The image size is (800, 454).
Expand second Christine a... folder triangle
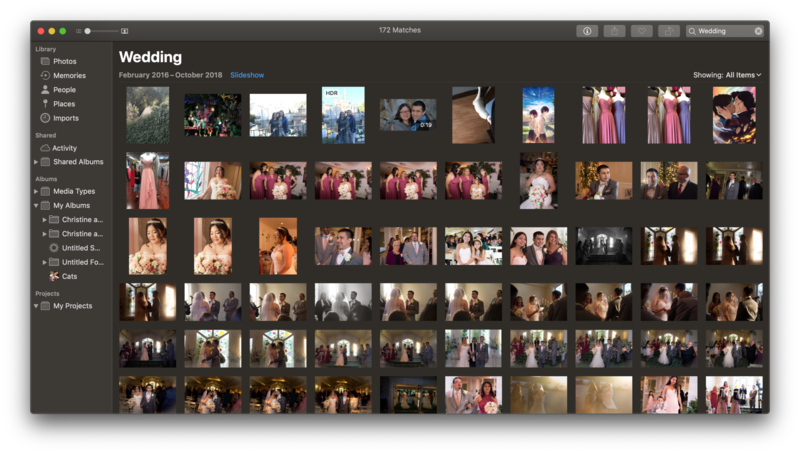click(x=44, y=234)
